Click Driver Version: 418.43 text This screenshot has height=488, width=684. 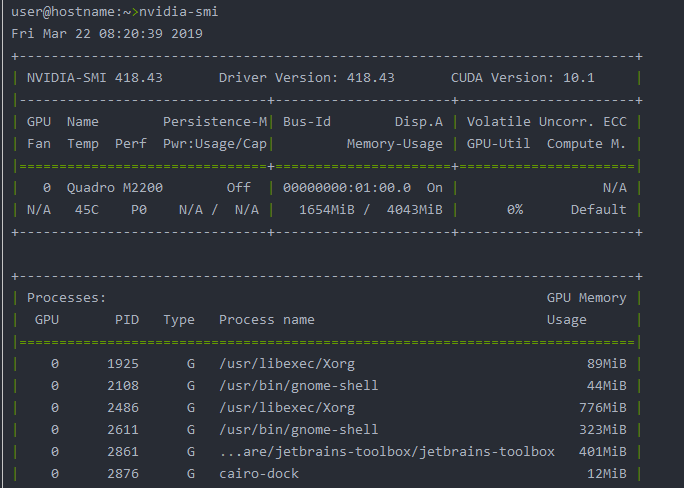(x=307, y=78)
